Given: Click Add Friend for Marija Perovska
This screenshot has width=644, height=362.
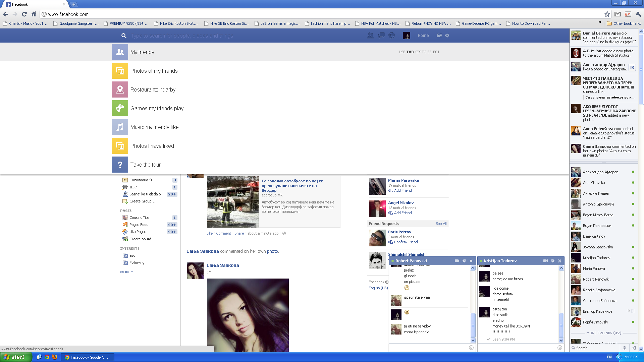Looking at the screenshot, I should click(402, 190).
